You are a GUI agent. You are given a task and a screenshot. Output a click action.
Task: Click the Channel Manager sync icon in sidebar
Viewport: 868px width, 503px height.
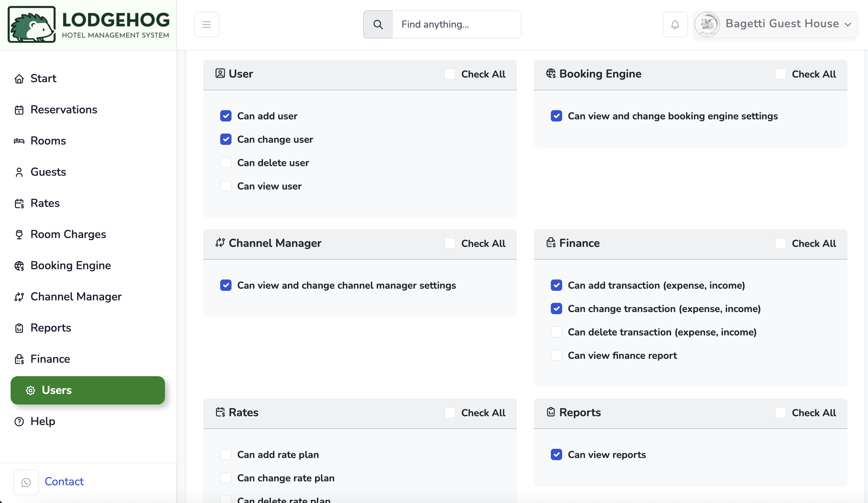tap(19, 297)
